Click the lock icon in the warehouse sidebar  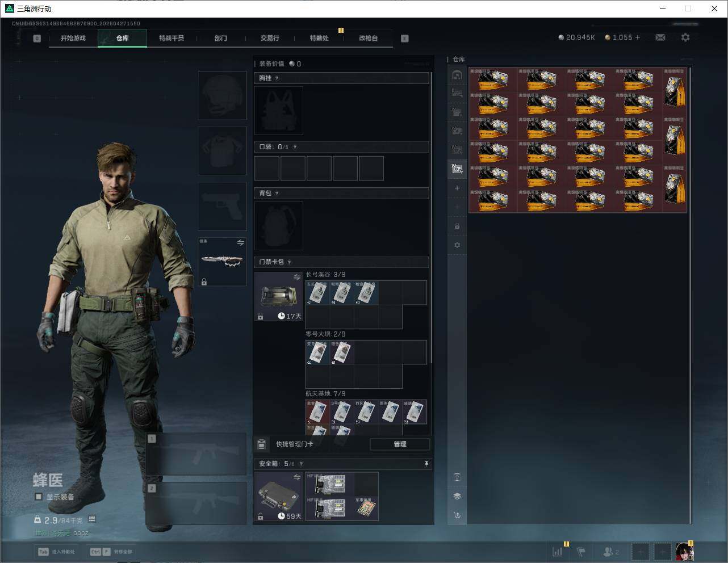click(x=457, y=226)
